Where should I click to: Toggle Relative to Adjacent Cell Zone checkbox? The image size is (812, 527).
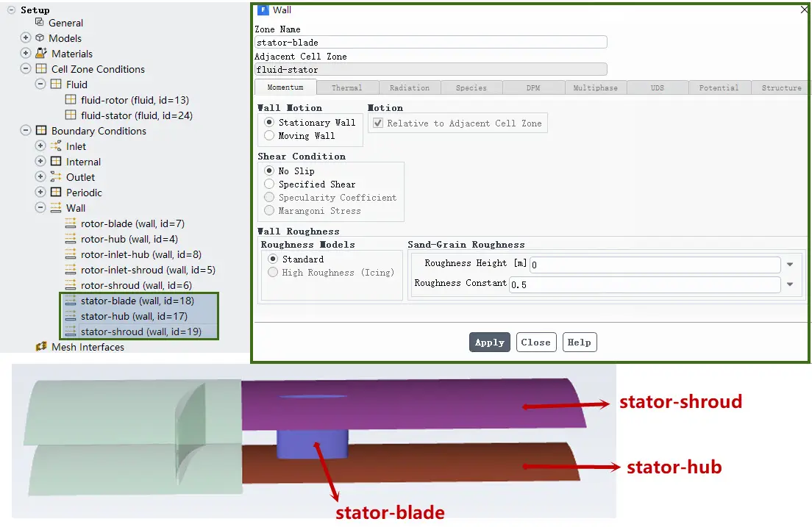pyautogui.click(x=378, y=123)
